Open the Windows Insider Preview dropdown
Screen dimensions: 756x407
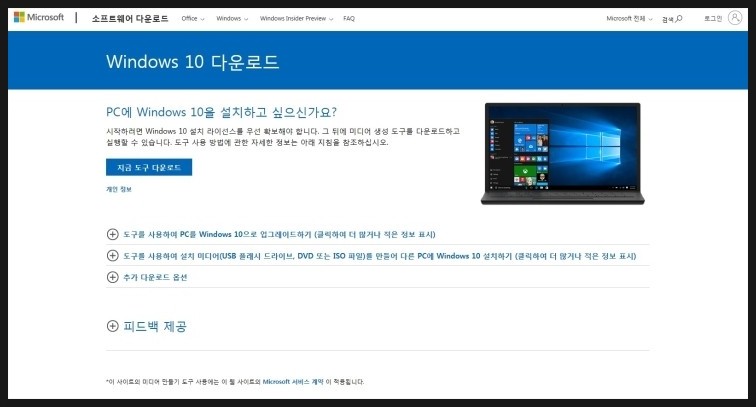coord(296,18)
